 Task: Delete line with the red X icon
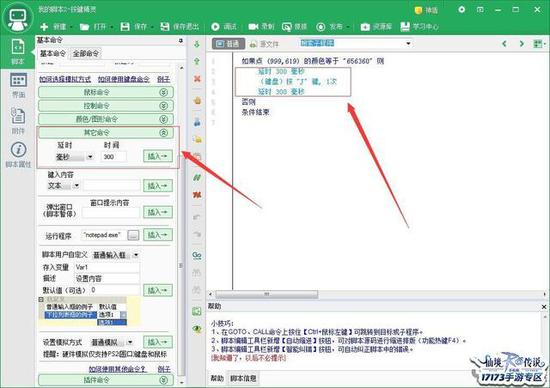[197, 79]
